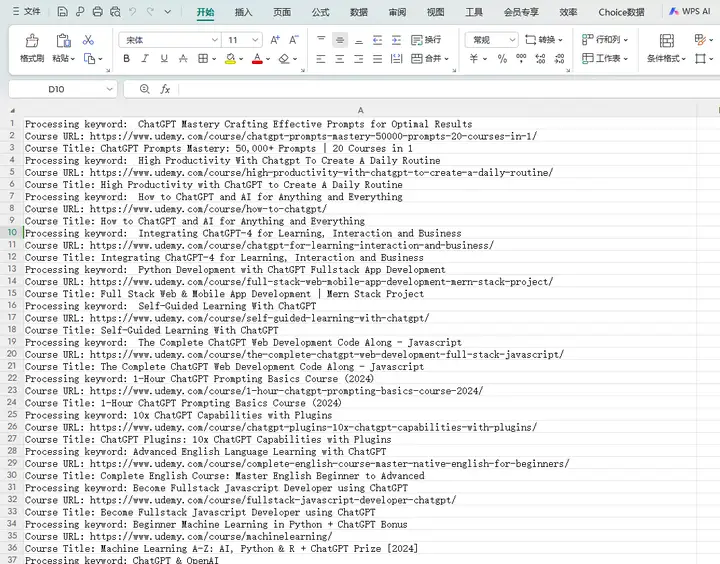Click the Print icon
The image size is (720, 564).
97,11
